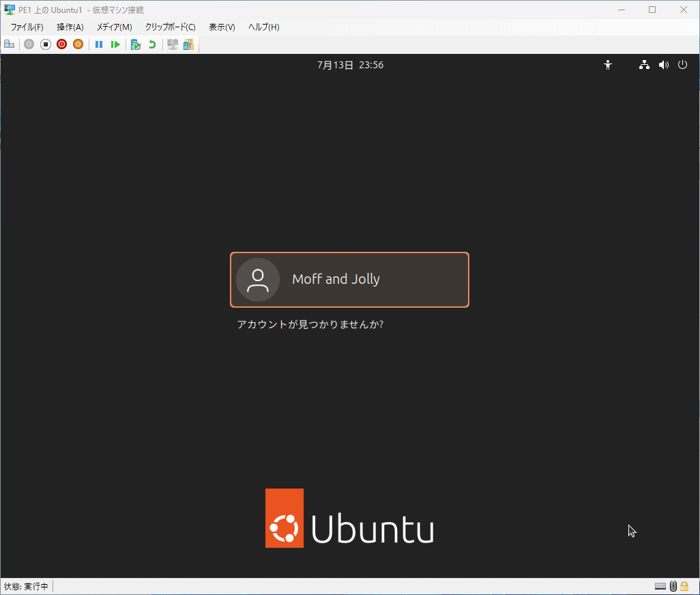Minimize the virtual machine connection window
700x595 pixels.
click(x=622, y=10)
